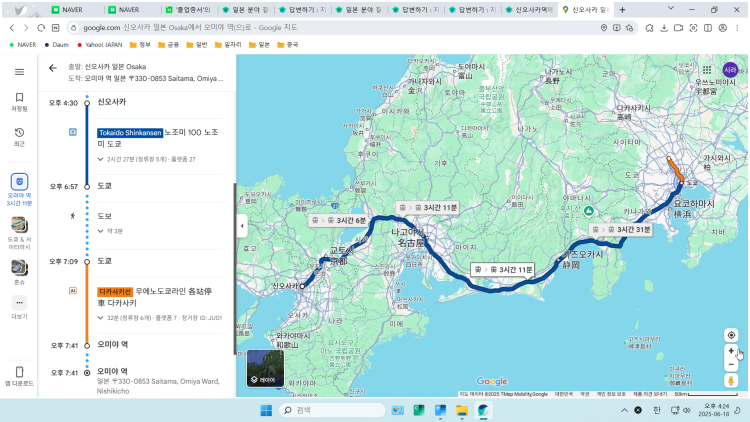
Task: Open the 일반 bookmarks folder
Action: pos(197,44)
